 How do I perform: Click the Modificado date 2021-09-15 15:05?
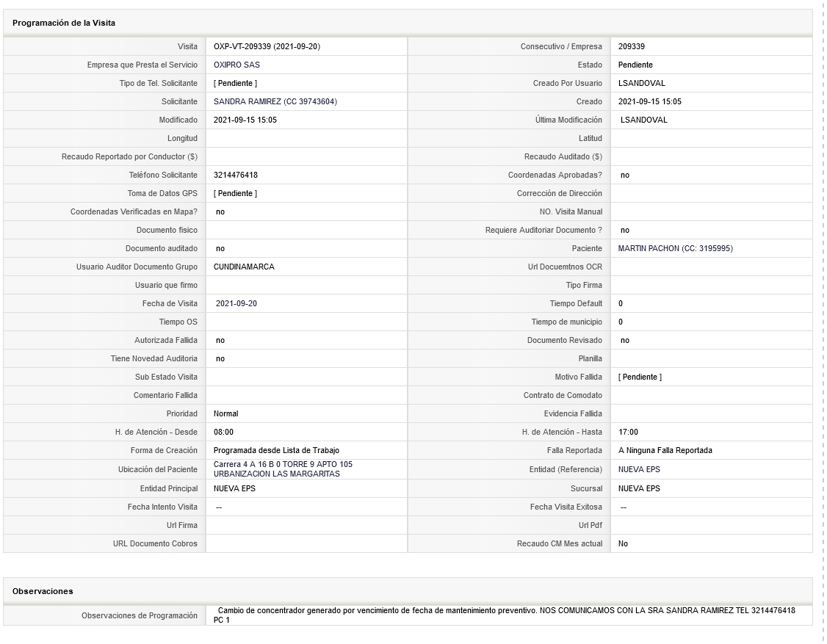click(x=245, y=120)
